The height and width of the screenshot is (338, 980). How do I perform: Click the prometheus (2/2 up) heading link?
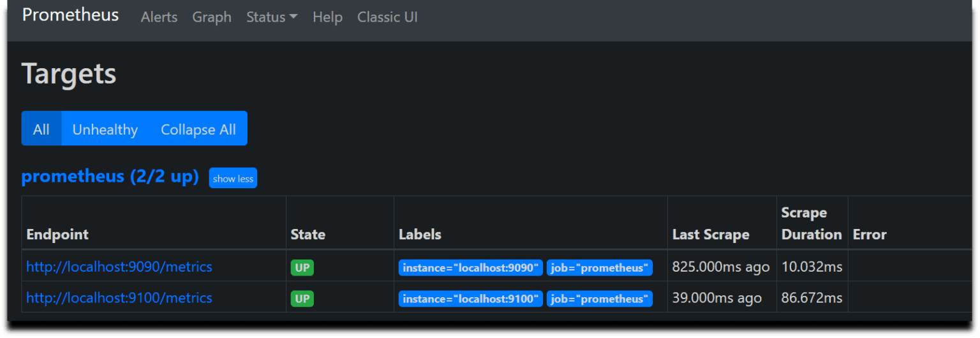tap(110, 177)
